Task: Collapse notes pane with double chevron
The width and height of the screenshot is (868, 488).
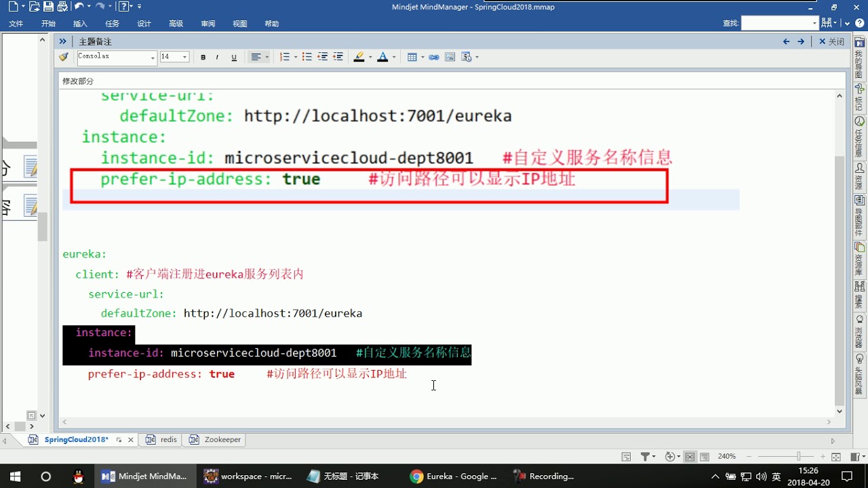Action: [63, 41]
